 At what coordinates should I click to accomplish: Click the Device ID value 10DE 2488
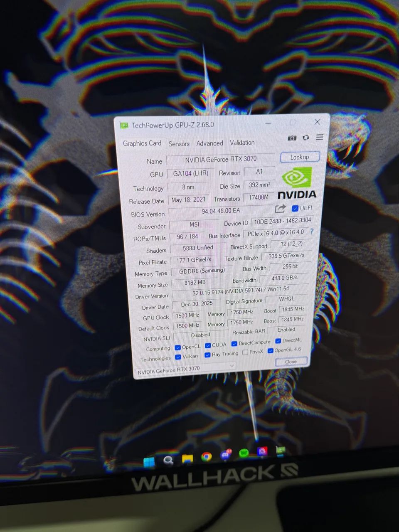(x=283, y=221)
